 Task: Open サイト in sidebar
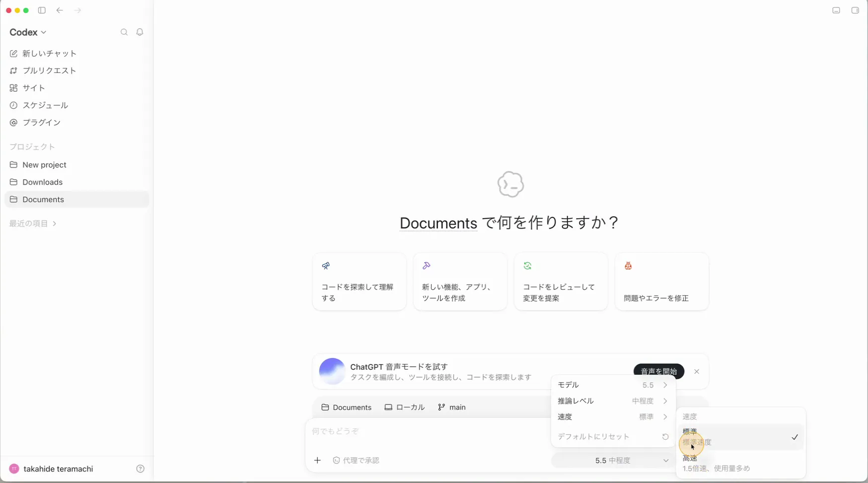[76, 88]
